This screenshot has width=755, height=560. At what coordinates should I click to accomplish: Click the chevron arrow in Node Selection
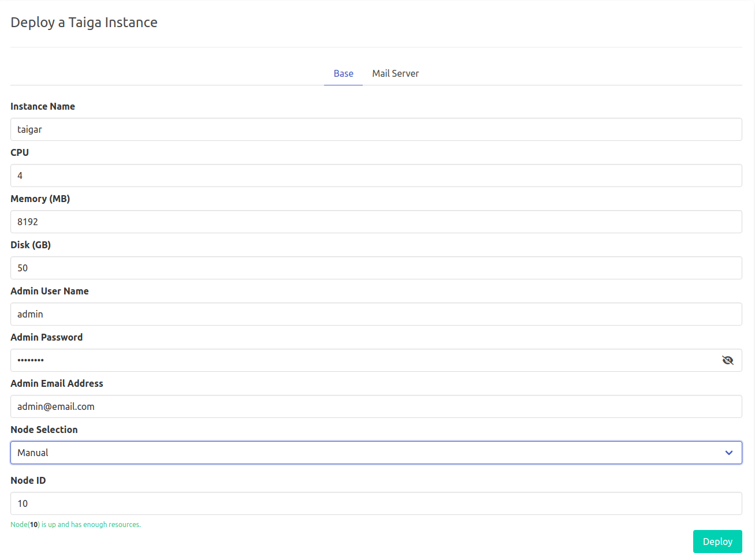(728, 453)
